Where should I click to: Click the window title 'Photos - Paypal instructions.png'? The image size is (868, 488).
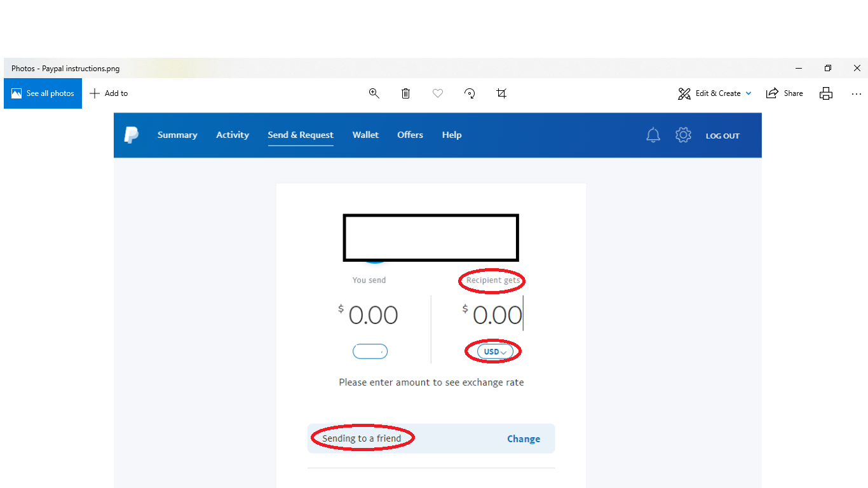65,69
